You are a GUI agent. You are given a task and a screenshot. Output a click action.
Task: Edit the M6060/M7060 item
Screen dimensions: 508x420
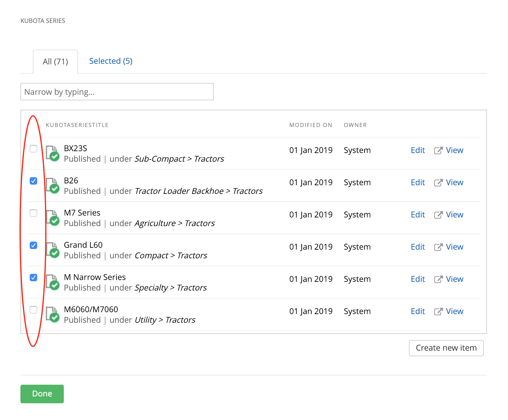[418, 311]
